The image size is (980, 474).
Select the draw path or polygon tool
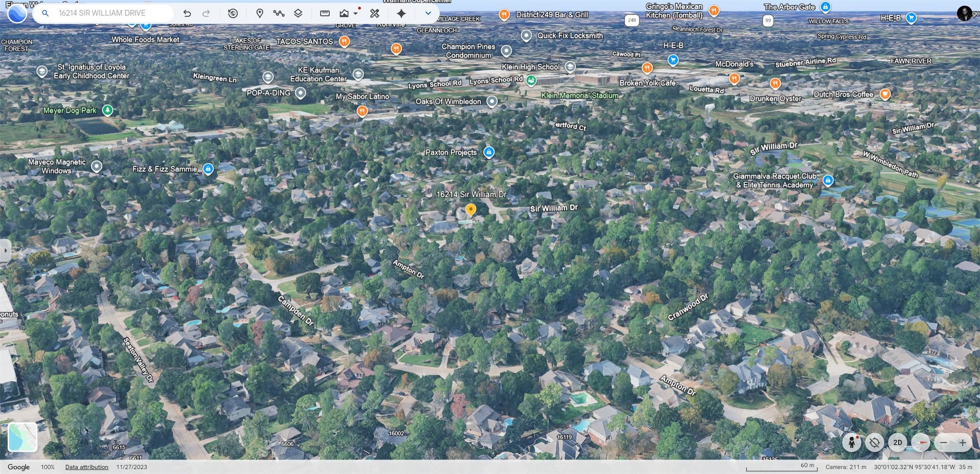click(279, 13)
